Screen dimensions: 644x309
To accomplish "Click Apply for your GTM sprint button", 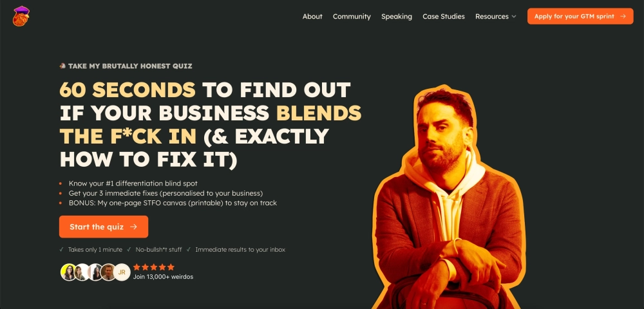I will [580, 16].
